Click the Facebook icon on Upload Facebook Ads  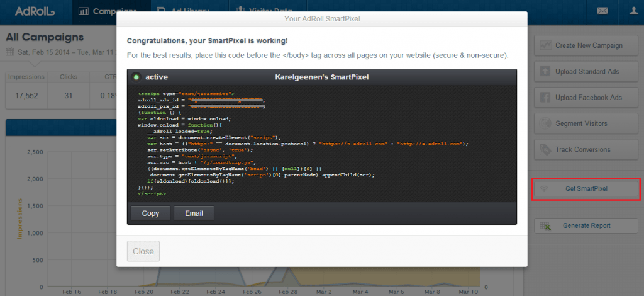[x=545, y=98]
